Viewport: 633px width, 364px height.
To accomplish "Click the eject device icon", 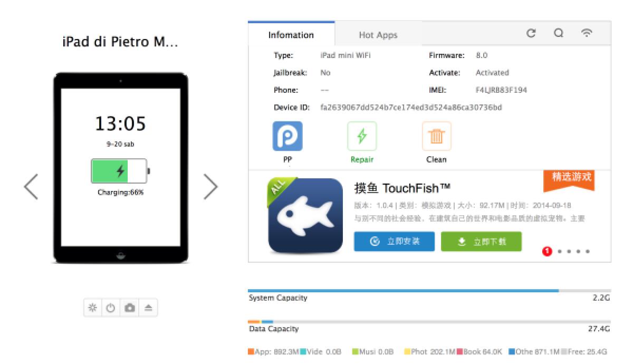I will pos(148,308).
